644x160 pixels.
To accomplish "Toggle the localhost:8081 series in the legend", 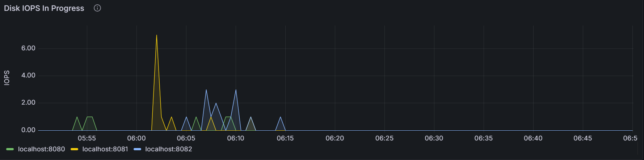I will (x=105, y=149).
